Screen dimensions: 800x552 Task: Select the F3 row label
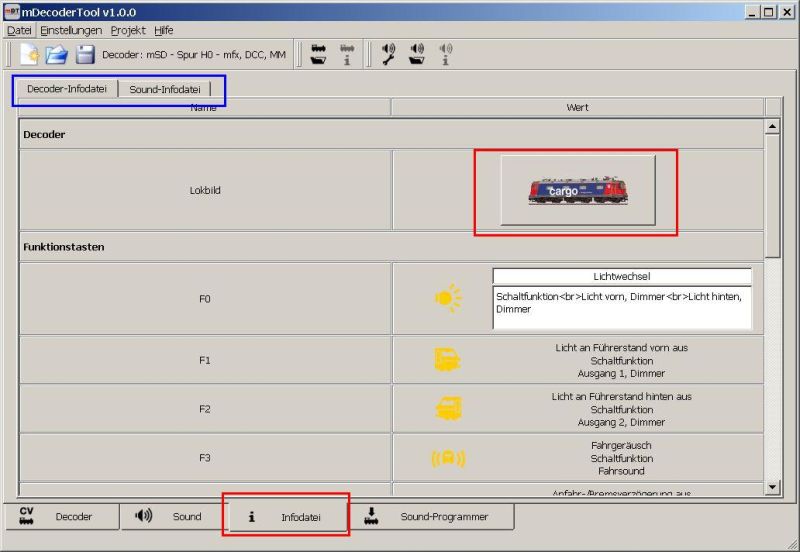point(205,458)
